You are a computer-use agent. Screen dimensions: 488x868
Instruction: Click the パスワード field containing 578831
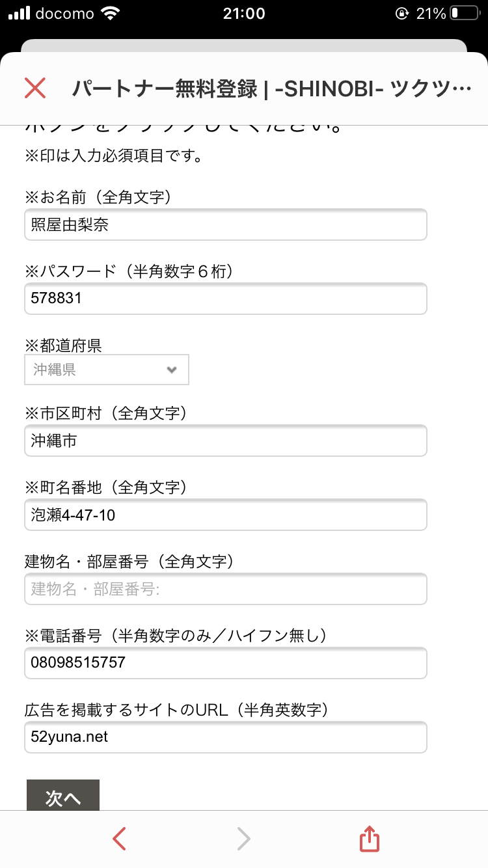point(226,299)
